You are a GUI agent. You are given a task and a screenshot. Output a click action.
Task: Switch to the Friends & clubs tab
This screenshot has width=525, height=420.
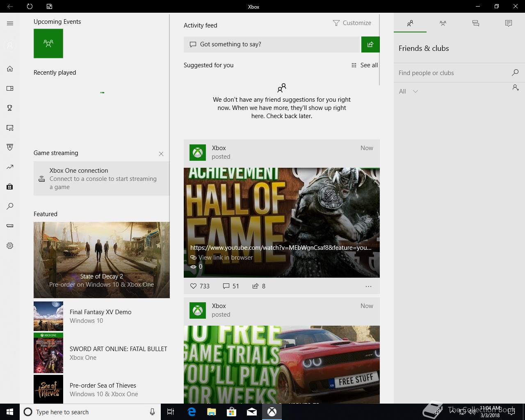click(x=410, y=23)
